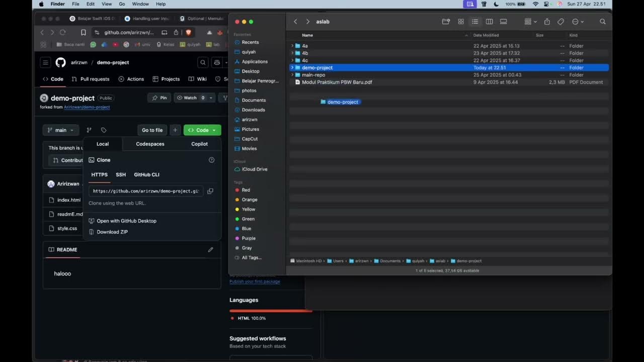644x362 pixels.
Task: Sort Finder list by Name column
Action: (307, 35)
